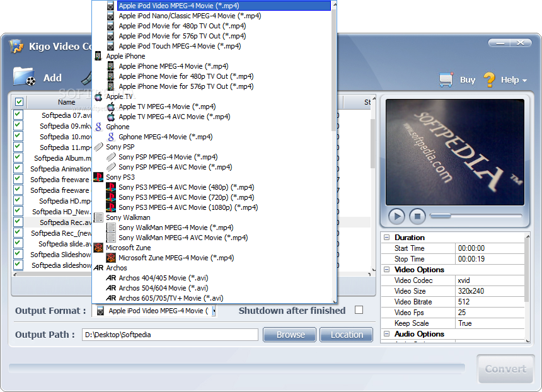The image size is (542, 392).
Task: Click the Add button label
Action: [x=52, y=78]
